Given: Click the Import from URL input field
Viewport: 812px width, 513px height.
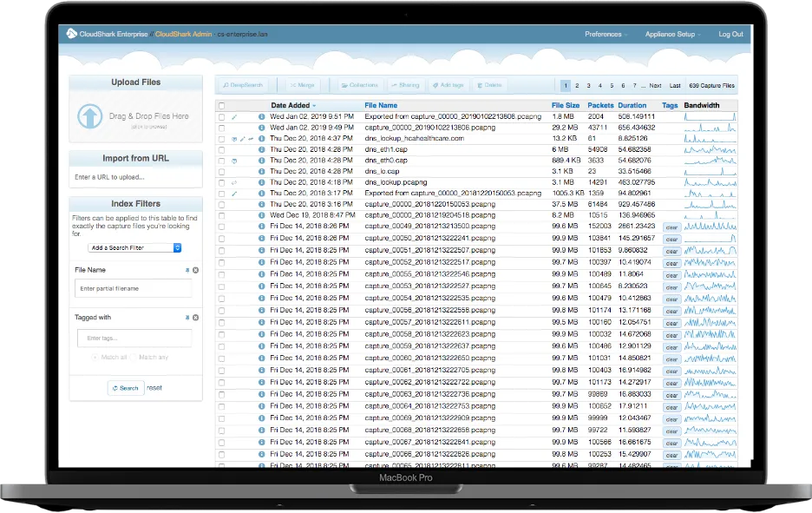Looking at the screenshot, I should click(x=134, y=178).
